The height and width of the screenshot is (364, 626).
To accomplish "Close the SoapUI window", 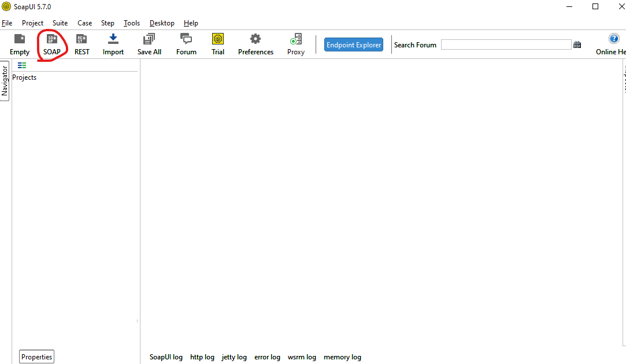I will pyautogui.click(x=621, y=6).
